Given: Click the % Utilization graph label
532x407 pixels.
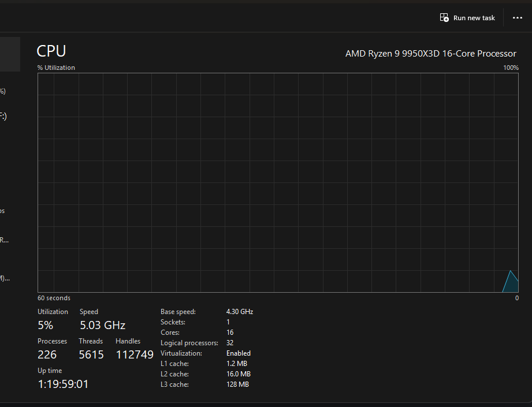Looking at the screenshot, I should 57,68.
